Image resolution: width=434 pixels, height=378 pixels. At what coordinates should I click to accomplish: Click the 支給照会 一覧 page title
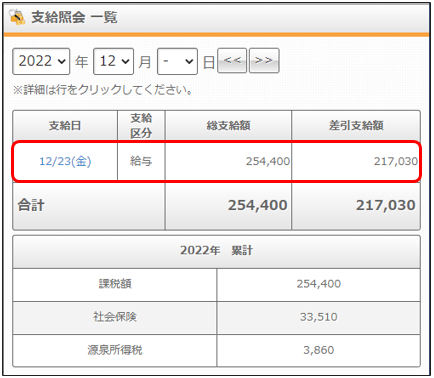click(x=74, y=17)
